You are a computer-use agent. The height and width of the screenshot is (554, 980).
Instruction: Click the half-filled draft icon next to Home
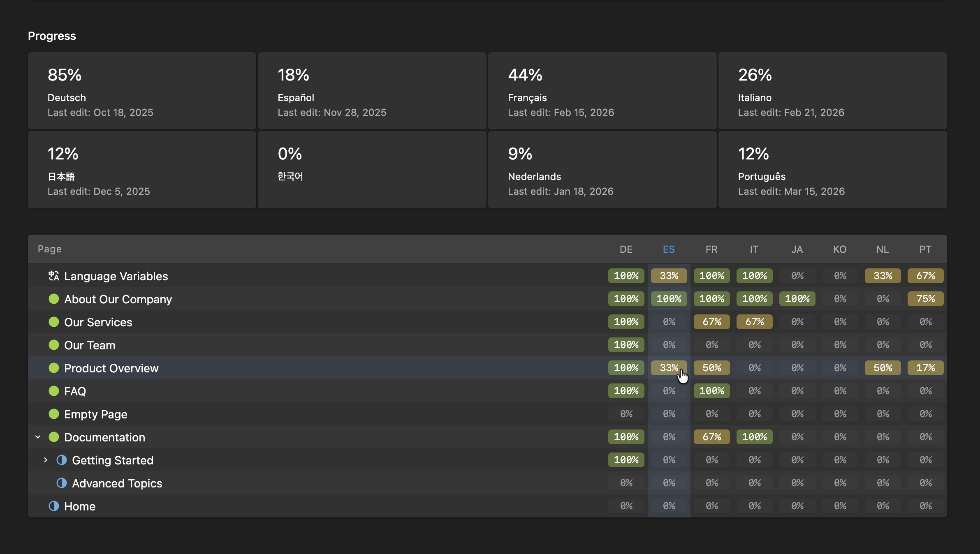[x=54, y=506]
